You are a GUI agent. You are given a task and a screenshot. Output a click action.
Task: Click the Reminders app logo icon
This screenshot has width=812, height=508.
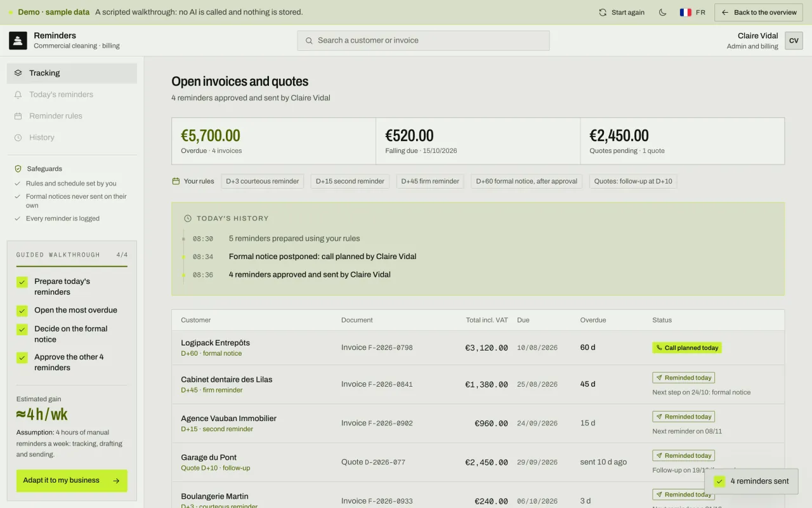(18, 41)
